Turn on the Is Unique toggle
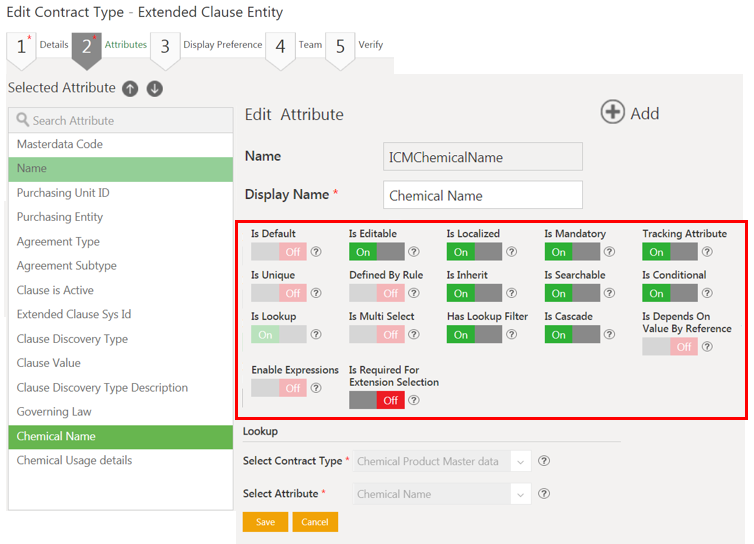The height and width of the screenshot is (544, 754). (x=278, y=293)
